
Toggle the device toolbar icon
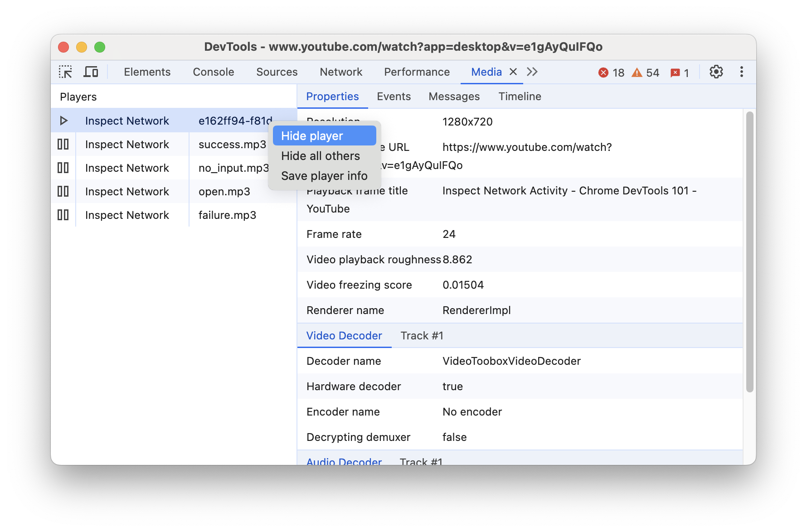tap(91, 72)
